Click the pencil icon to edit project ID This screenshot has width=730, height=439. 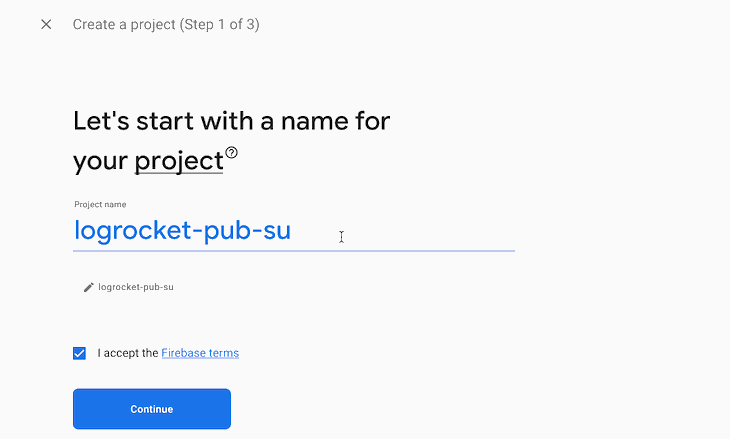point(88,287)
